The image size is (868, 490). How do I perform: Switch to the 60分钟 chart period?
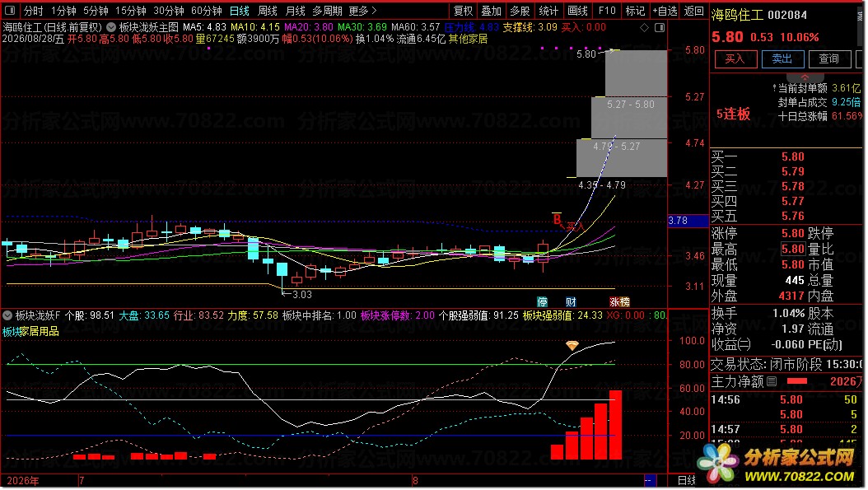click(206, 11)
